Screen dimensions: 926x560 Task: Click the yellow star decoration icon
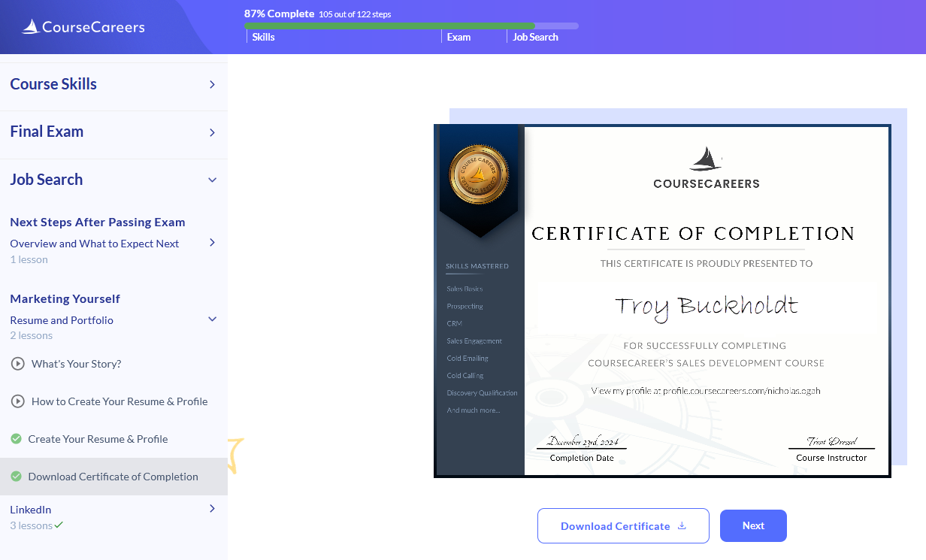click(235, 454)
